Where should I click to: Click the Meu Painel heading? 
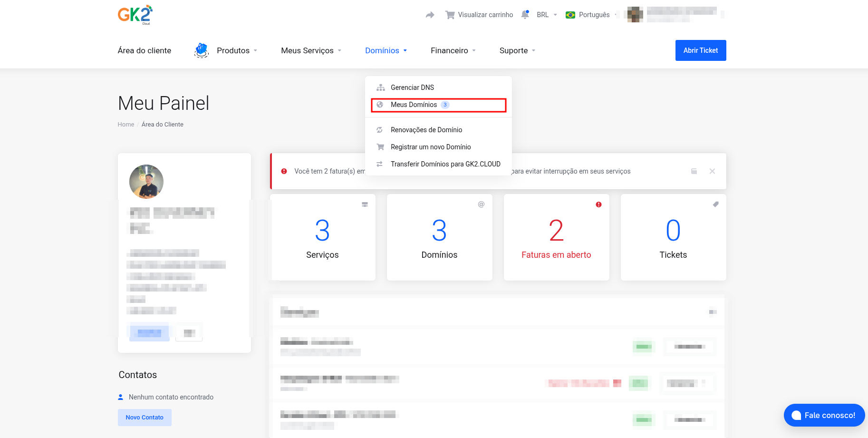[x=164, y=103]
